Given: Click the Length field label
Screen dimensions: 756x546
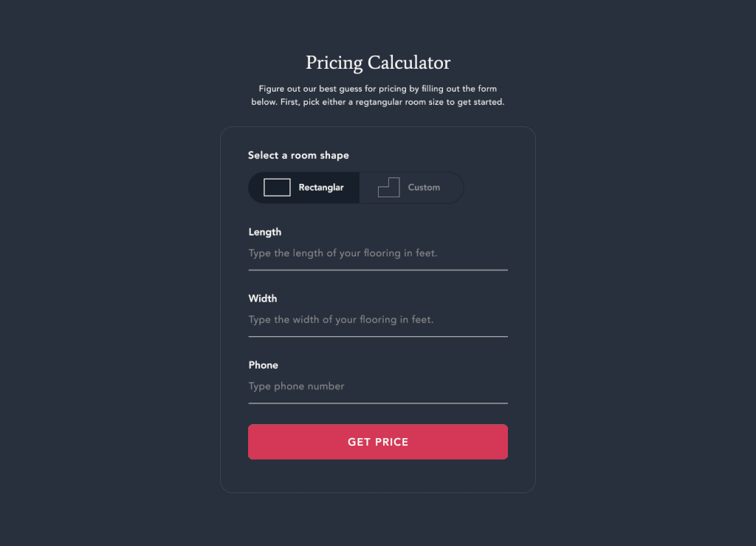Looking at the screenshot, I should point(265,232).
